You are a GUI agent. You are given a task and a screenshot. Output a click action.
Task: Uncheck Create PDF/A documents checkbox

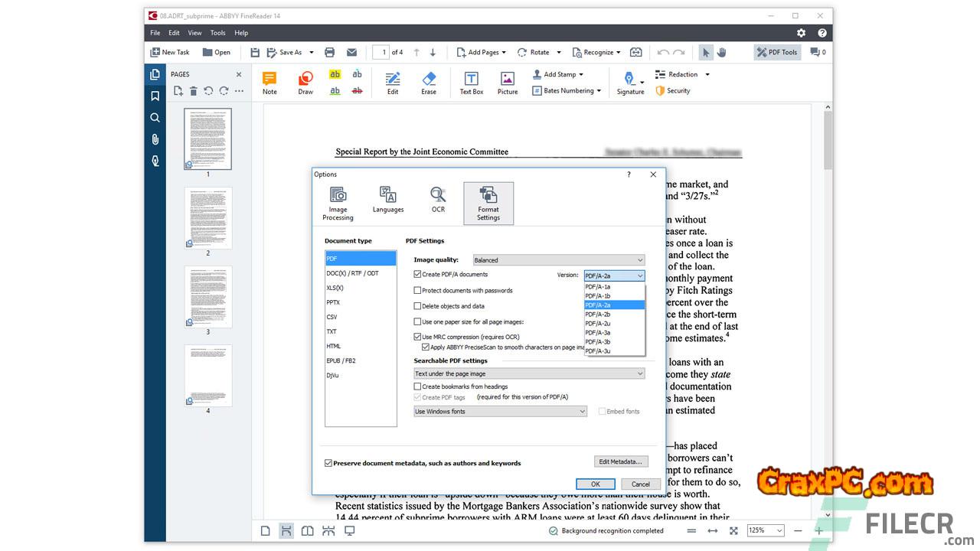417,275
